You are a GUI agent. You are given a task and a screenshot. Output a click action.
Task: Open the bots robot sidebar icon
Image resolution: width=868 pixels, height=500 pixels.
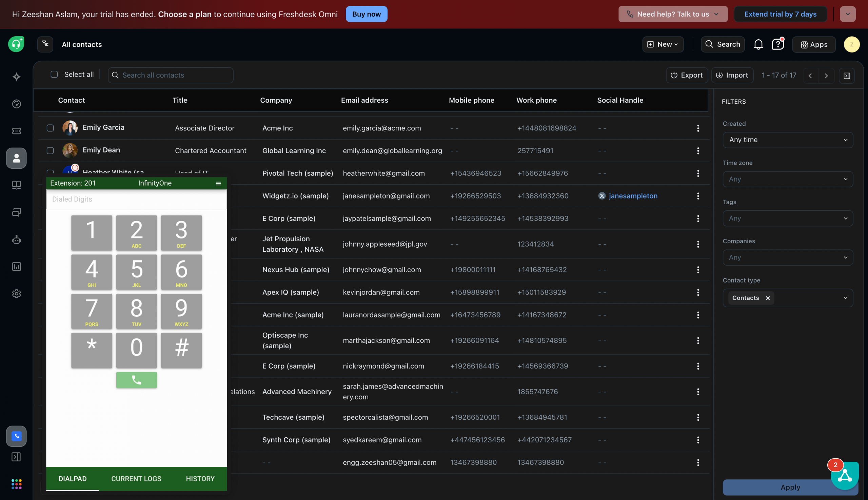coord(17,239)
